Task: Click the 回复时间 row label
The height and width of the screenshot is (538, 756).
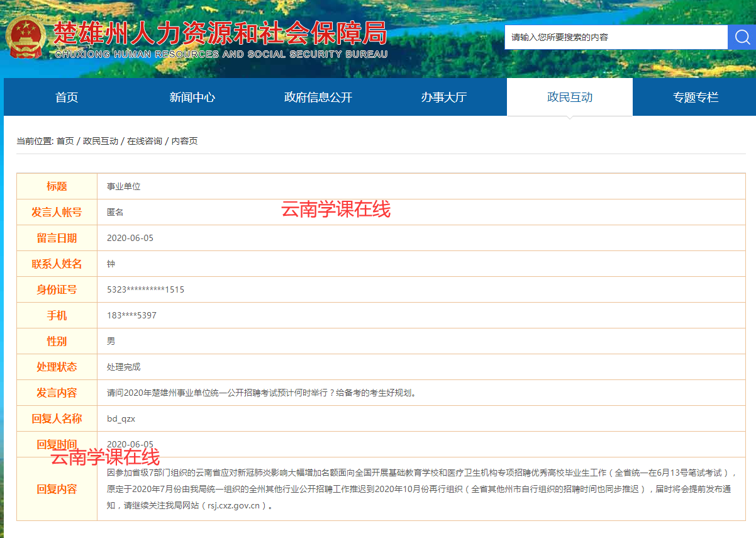Action: click(57, 444)
